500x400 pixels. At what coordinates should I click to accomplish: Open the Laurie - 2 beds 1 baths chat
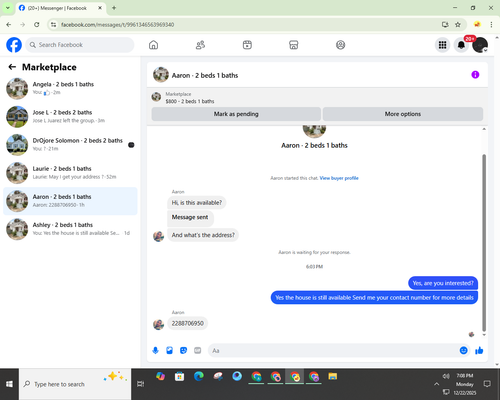click(70, 173)
